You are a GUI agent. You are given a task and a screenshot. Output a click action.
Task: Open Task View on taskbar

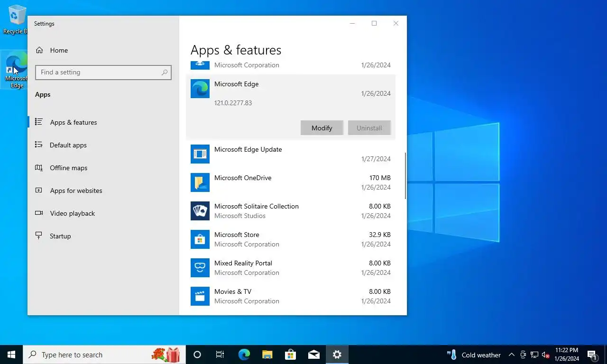[220, 355]
